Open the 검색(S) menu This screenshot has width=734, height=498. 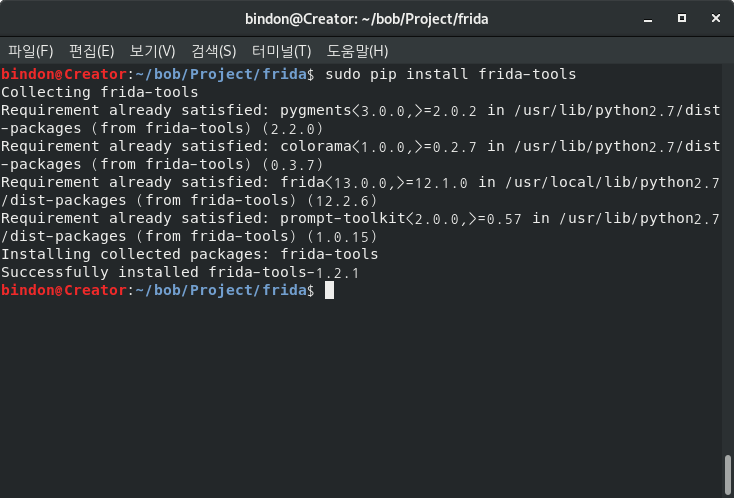click(x=213, y=51)
